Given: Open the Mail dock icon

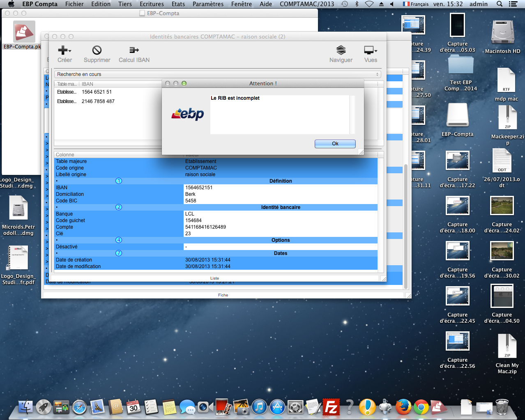Looking at the screenshot, I should (98, 407).
